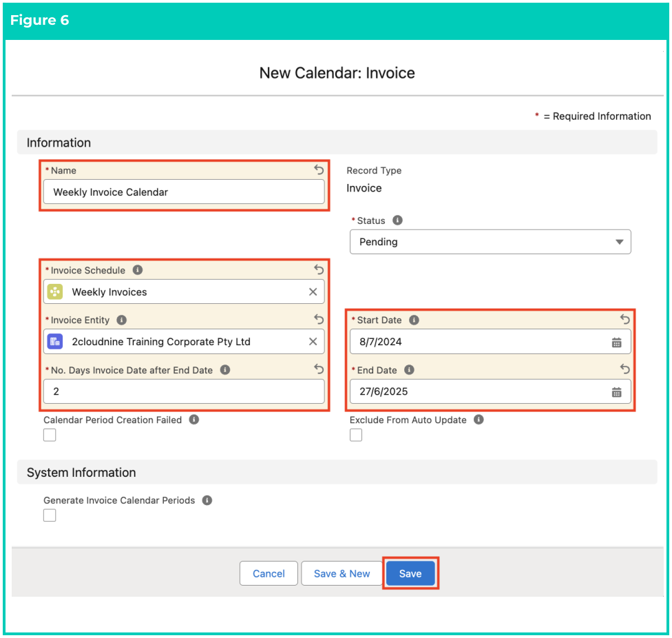The width and height of the screenshot is (672, 638).
Task: Edit No. Days Invoice Date value 2
Action: pyautogui.click(x=184, y=391)
